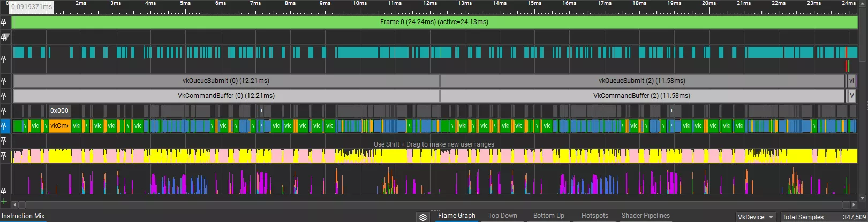Click the green plus icon to add a row
Image resolution: width=868 pixels, height=222 pixels.
(4, 202)
